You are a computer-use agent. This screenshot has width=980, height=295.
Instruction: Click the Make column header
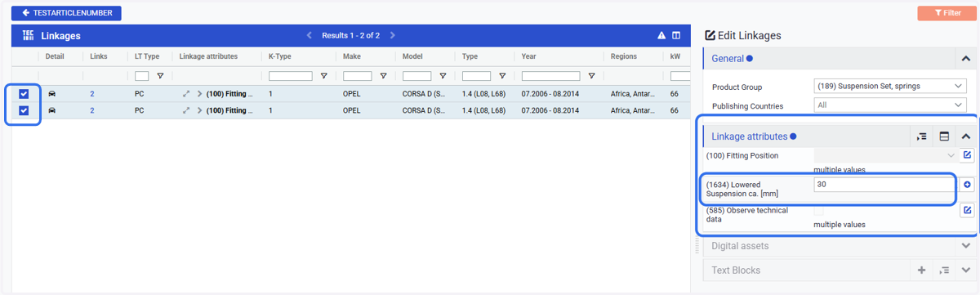(352, 56)
